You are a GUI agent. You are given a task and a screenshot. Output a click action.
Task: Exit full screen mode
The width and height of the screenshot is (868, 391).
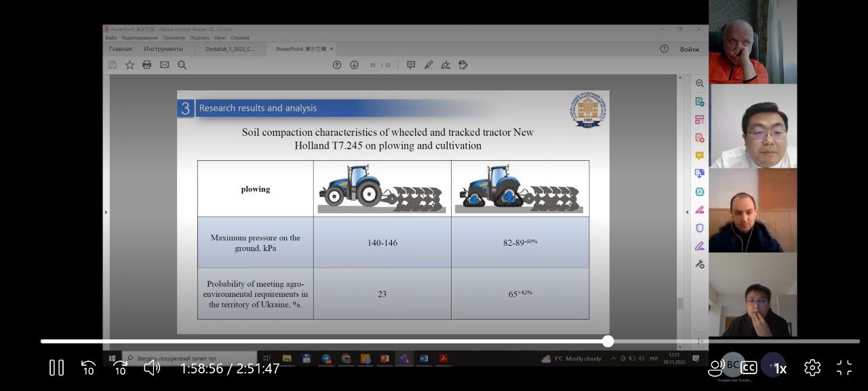coord(844,368)
